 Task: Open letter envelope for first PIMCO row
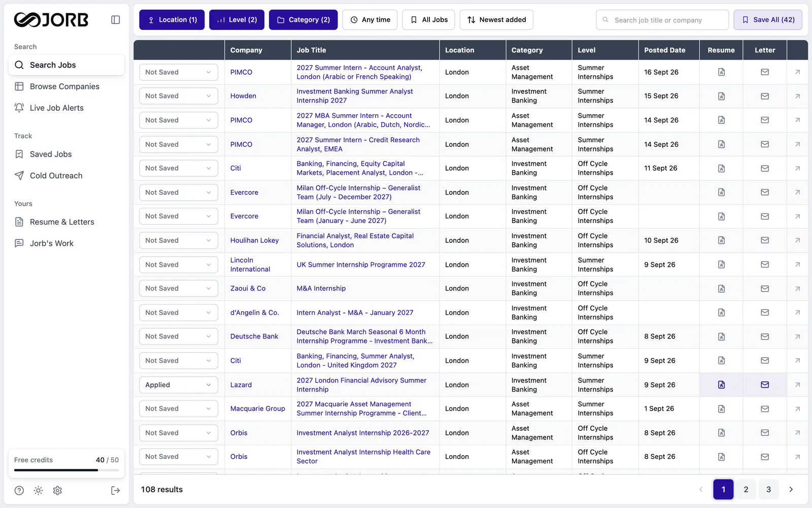coord(765,72)
